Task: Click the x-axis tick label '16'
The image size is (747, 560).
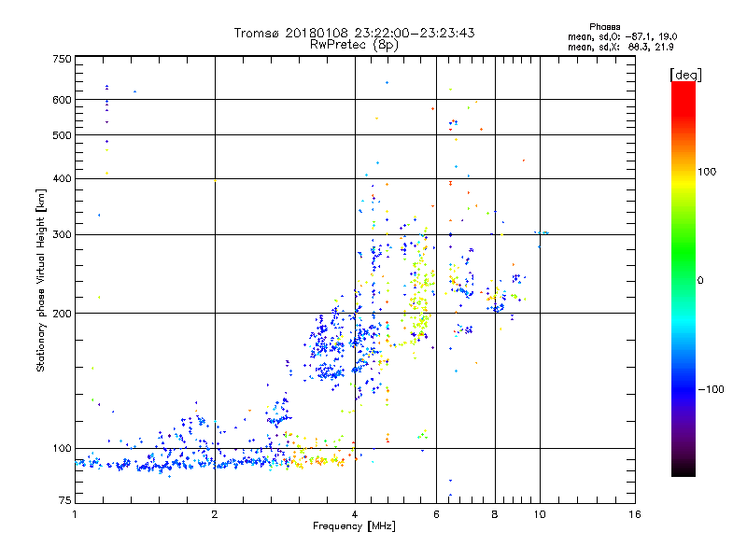Action: coord(635,514)
